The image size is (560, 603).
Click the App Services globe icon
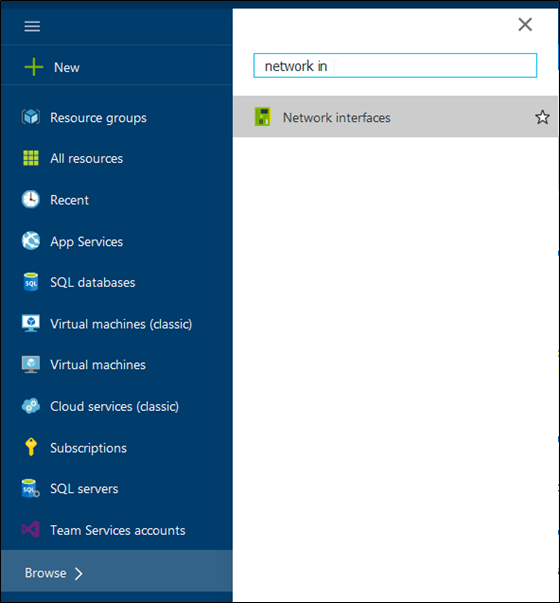click(31, 241)
